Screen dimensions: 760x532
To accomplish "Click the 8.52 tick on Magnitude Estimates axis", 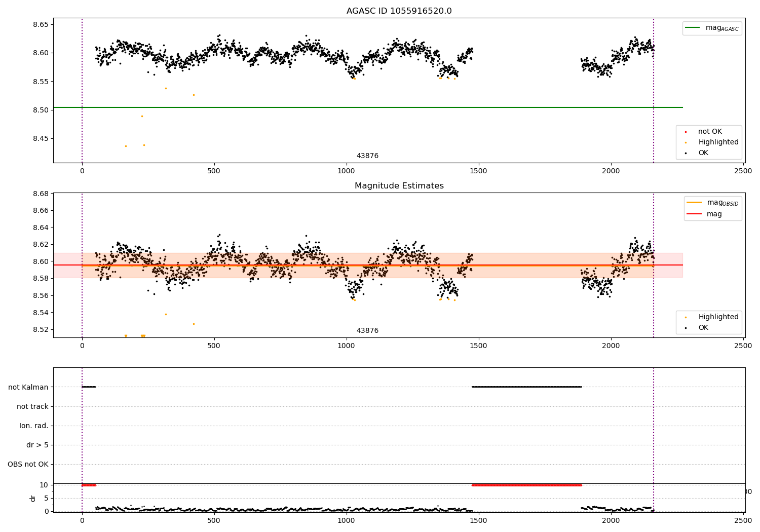I will 41,329.
